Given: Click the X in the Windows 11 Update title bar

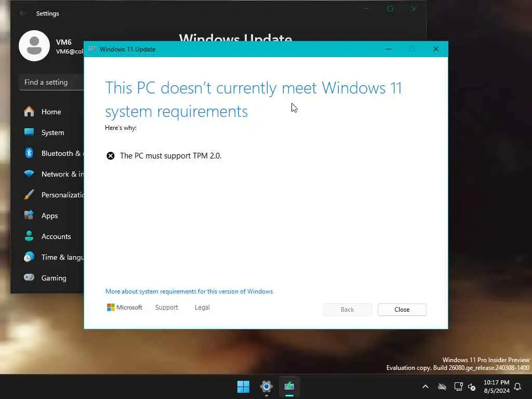Looking at the screenshot, I should [436, 49].
